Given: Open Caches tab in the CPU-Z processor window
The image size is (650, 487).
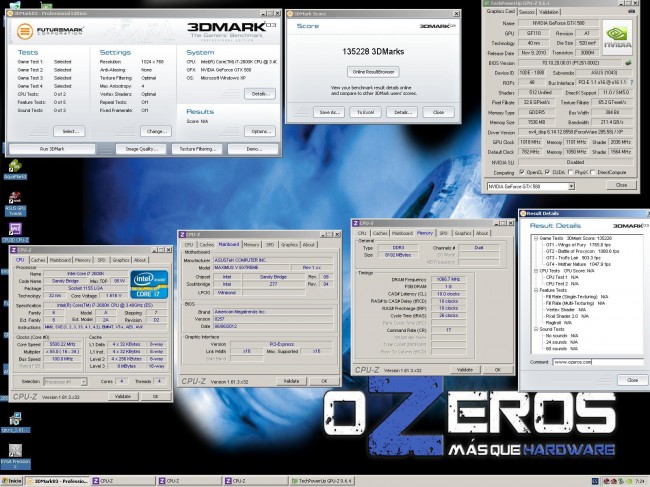Looking at the screenshot, I should 38,260.
